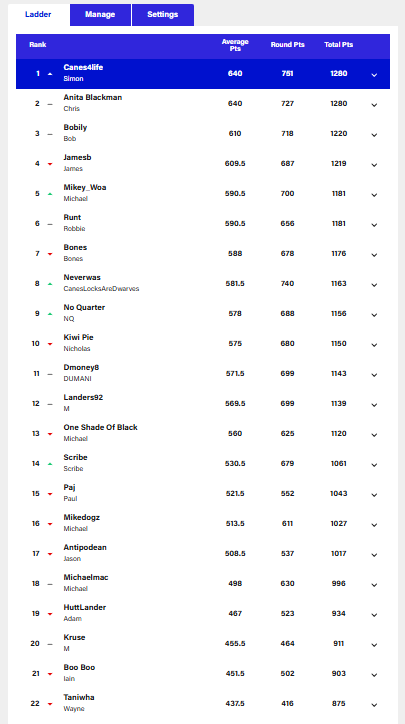The width and height of the screenshot is (405, 724).
Task: Open the No Quarter team name
Action: click(x=84, y=308)
